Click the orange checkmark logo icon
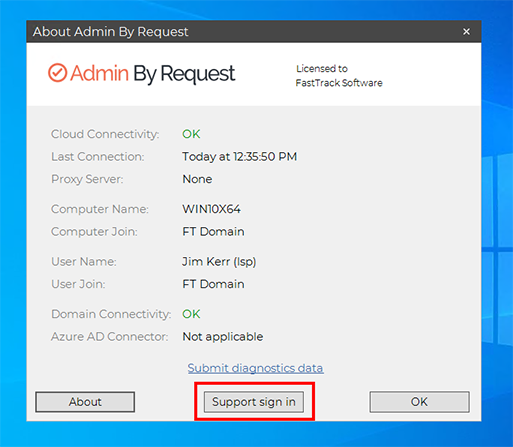 click(57, 73)
